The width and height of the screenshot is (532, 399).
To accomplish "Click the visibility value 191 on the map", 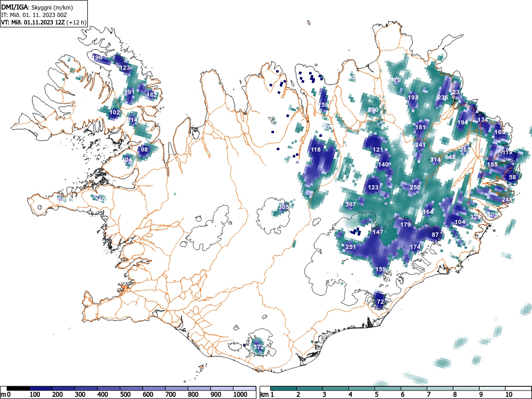I will click(130, 92).
